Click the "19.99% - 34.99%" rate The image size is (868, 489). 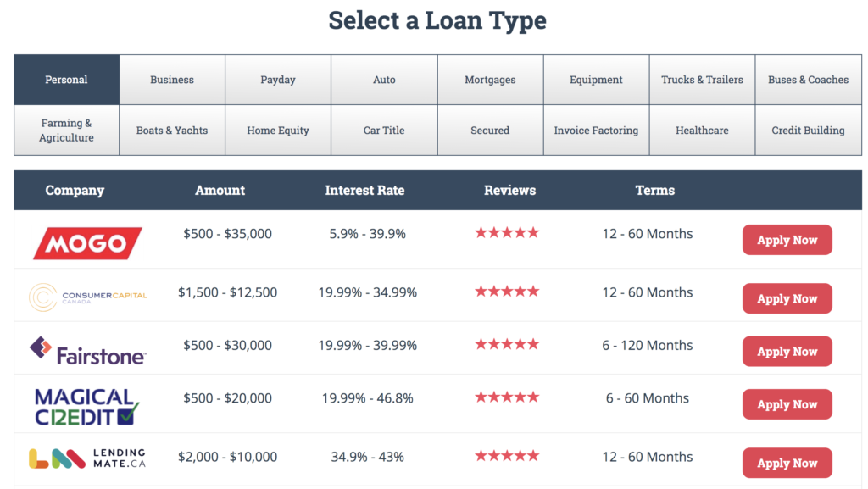click(368, 292)
